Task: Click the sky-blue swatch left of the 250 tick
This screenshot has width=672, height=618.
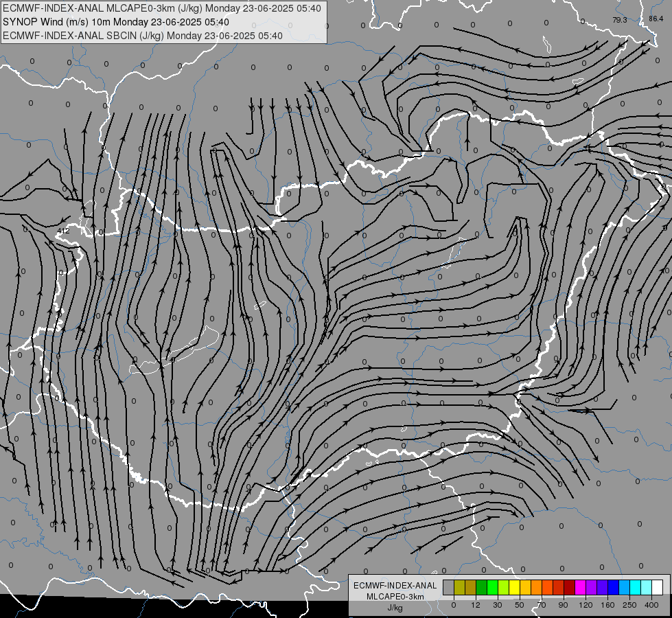Action: (625, 587)
